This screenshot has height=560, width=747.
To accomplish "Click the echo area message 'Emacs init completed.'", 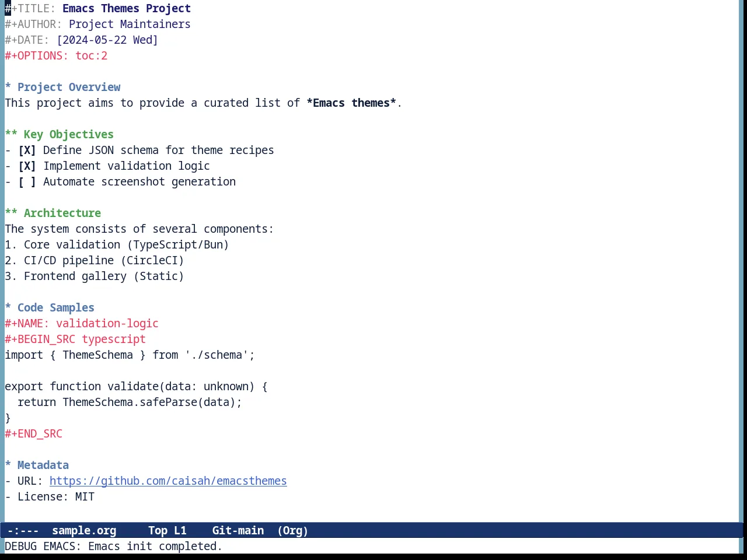I will (x=155, y=546).
